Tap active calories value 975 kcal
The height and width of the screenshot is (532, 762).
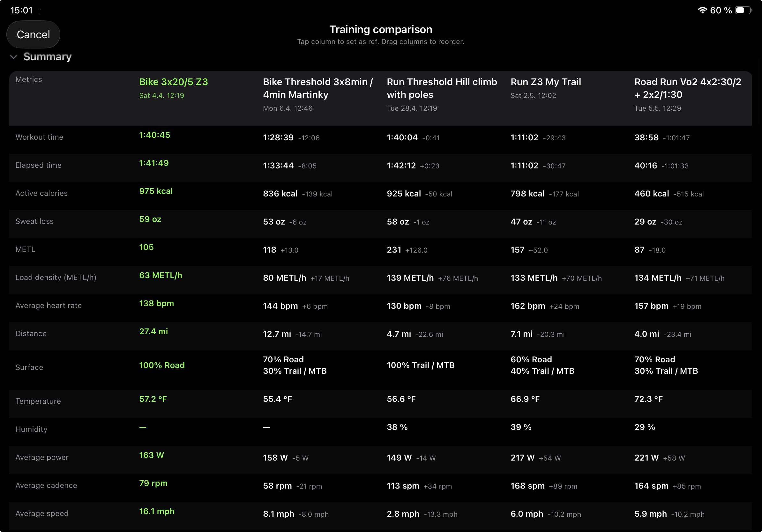tap(156, 191)
